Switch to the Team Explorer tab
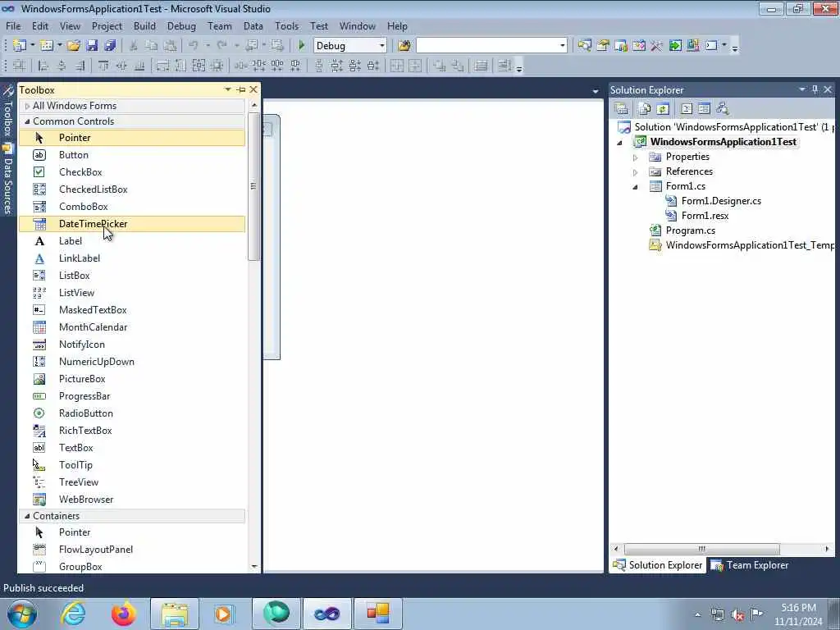This screenshot has height=630, width=840. tap(750, 565)
